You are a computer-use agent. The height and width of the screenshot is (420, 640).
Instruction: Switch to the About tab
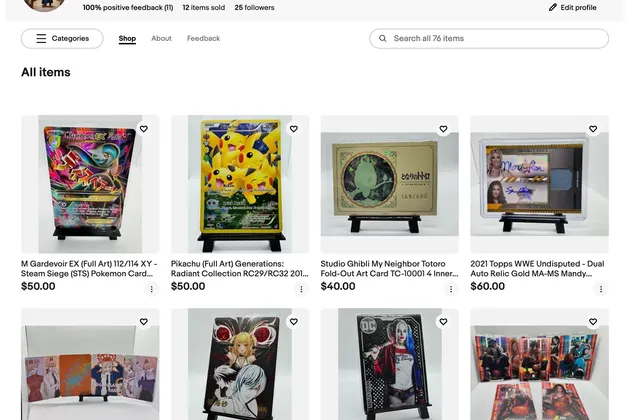(x=161, y=38)
